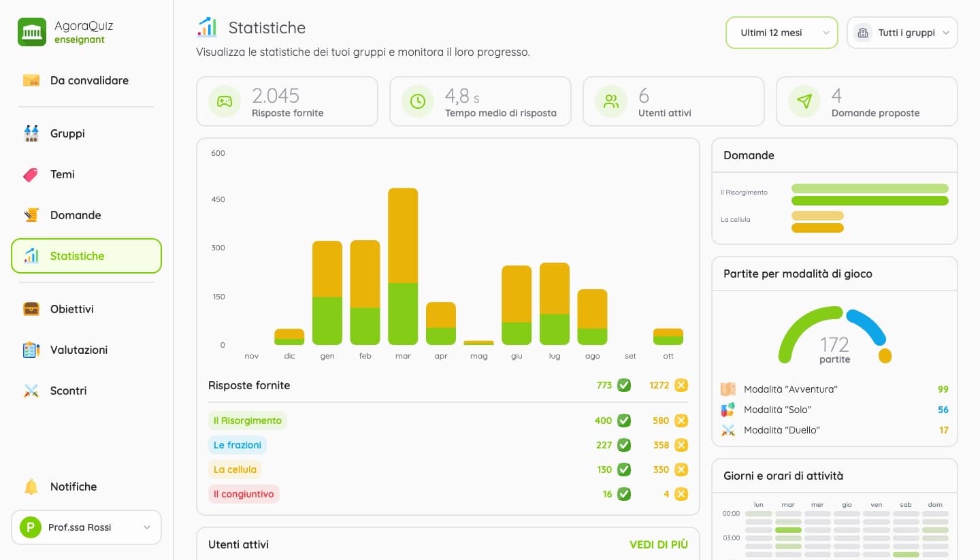Click the treasure chest icon for Obiettivi
This screenshot has width=980, height=560.
pos(31,309)
